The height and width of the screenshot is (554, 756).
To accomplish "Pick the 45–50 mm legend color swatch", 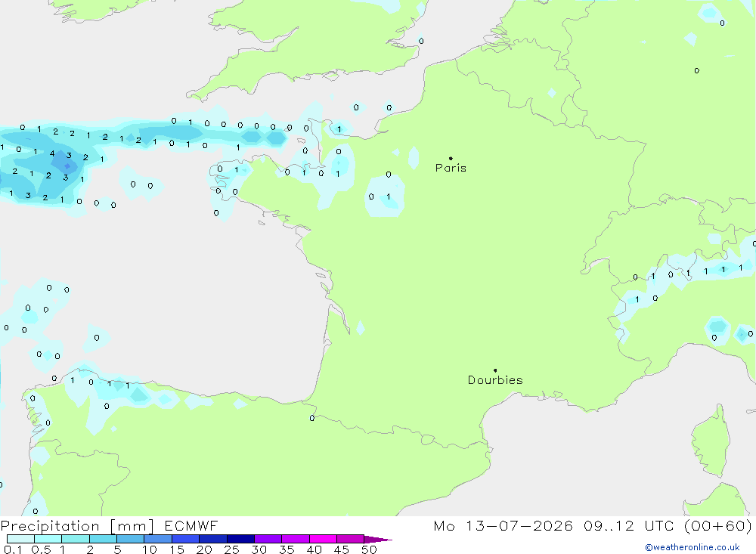I will 351,539.
